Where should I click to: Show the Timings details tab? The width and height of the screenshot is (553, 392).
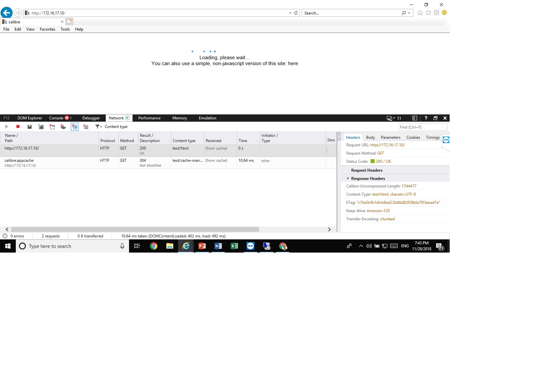pos(433,137)
